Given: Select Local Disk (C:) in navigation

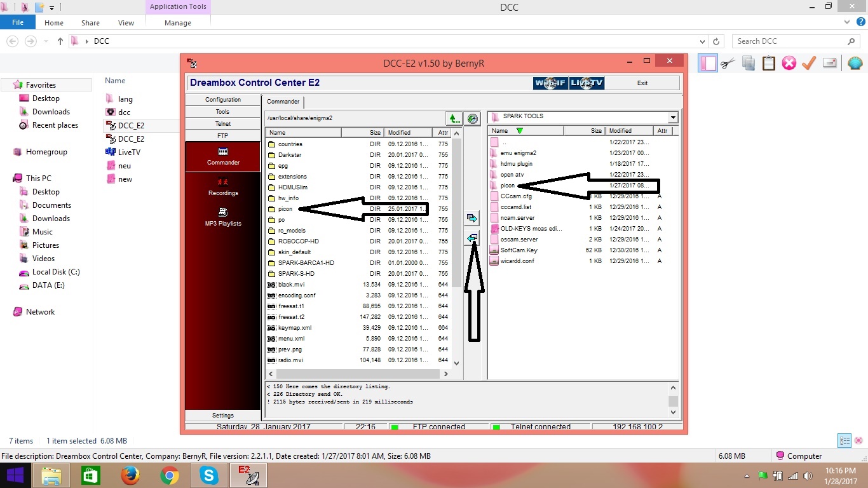Looking at the screenshot, I should 56,272.
